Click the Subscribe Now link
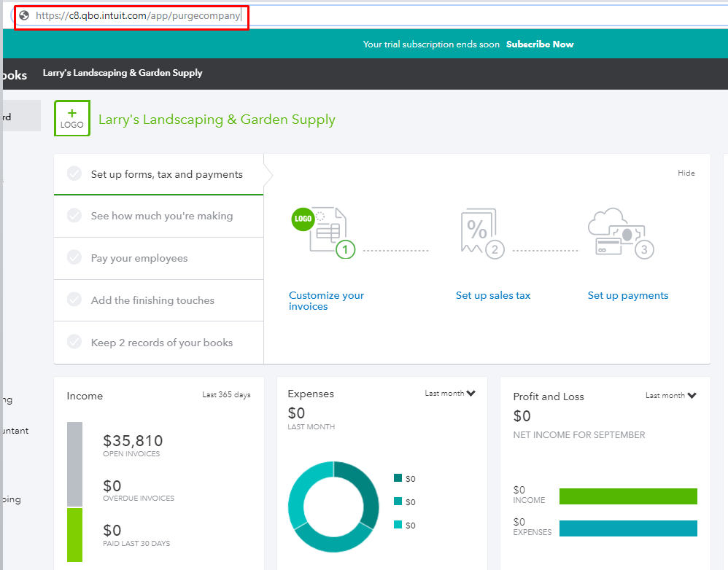This screenshot has height=570, width=728. [540, 44]
